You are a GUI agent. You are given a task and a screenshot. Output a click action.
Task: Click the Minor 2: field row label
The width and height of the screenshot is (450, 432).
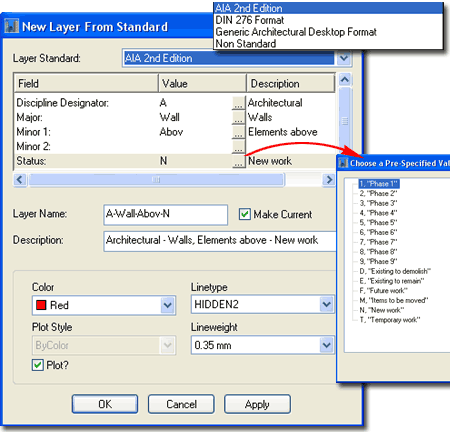[x=34, y=146]
